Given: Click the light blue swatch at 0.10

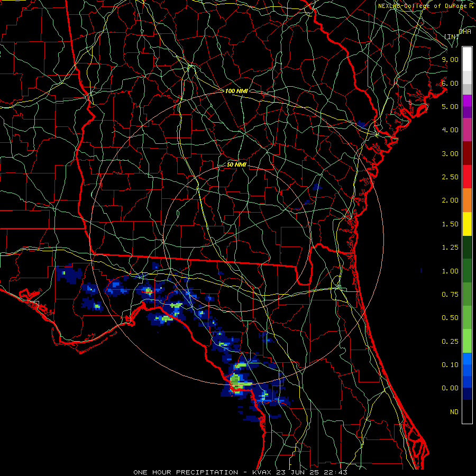Looking at the screenshot, I should [467, 359].
